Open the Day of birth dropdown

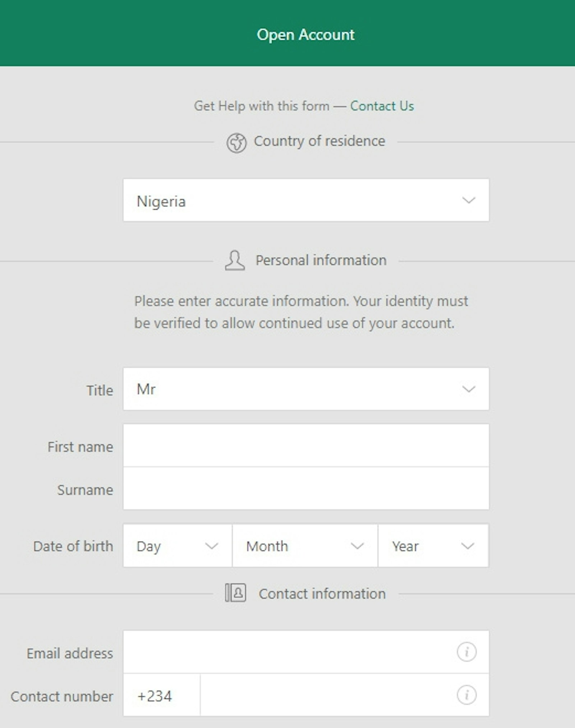pos(177,546)
